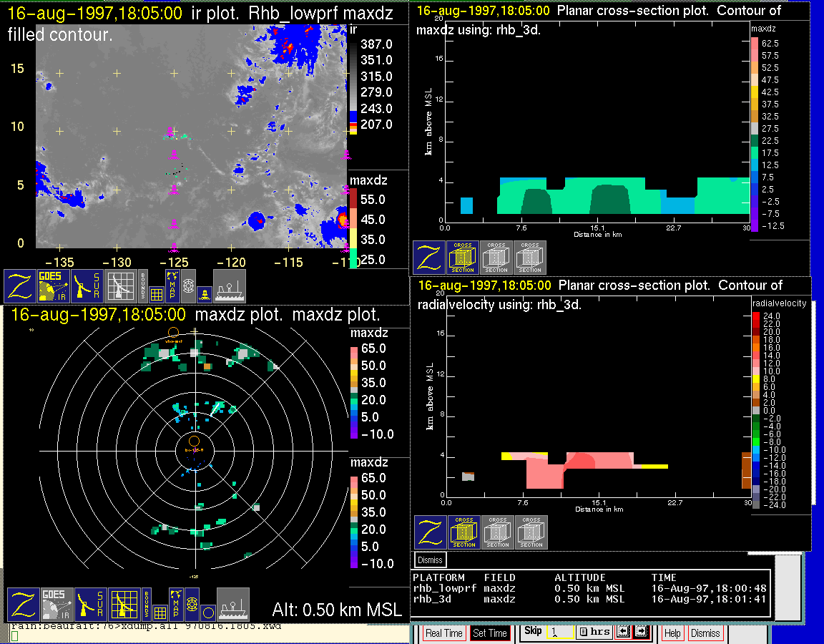This screenshot has width=824, height=644.
Task: Click ship icon in bottom maxdz plot toolbar
Action: click(232, 605)
